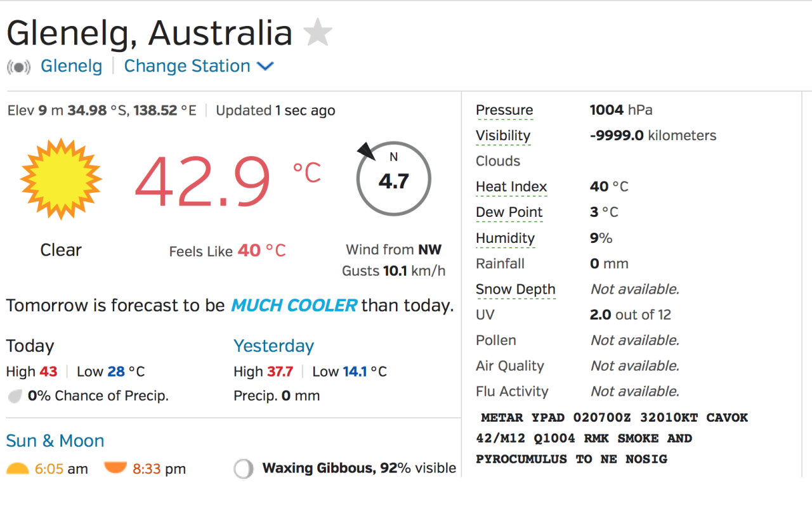Click the precipitation drop icon under Today
The image size is (812, 506).
[15, 397]
